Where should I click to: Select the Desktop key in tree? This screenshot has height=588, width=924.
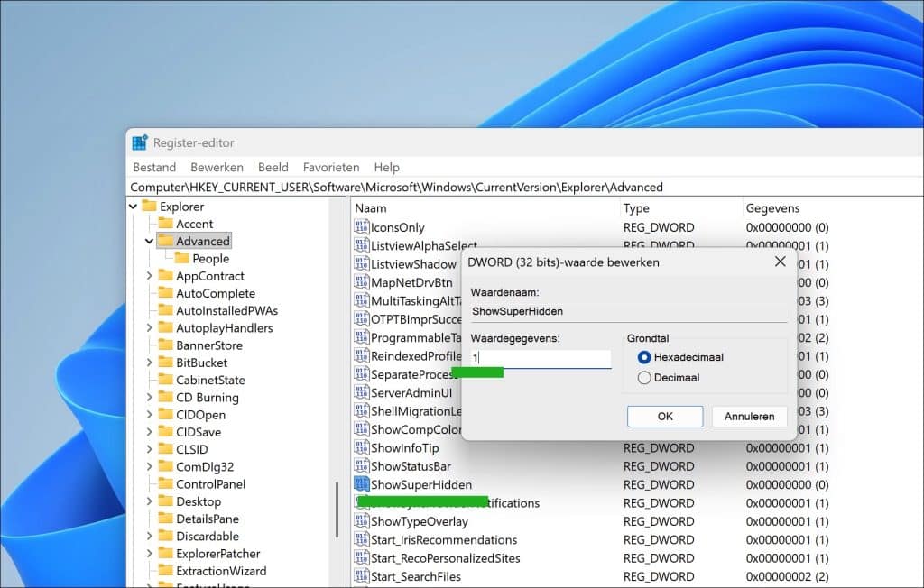point(198,501)
